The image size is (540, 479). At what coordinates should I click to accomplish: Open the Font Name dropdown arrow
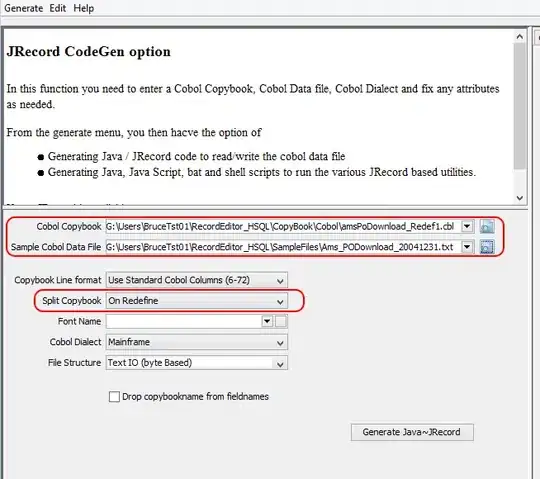pyautogui.click(x=267, y=321)
